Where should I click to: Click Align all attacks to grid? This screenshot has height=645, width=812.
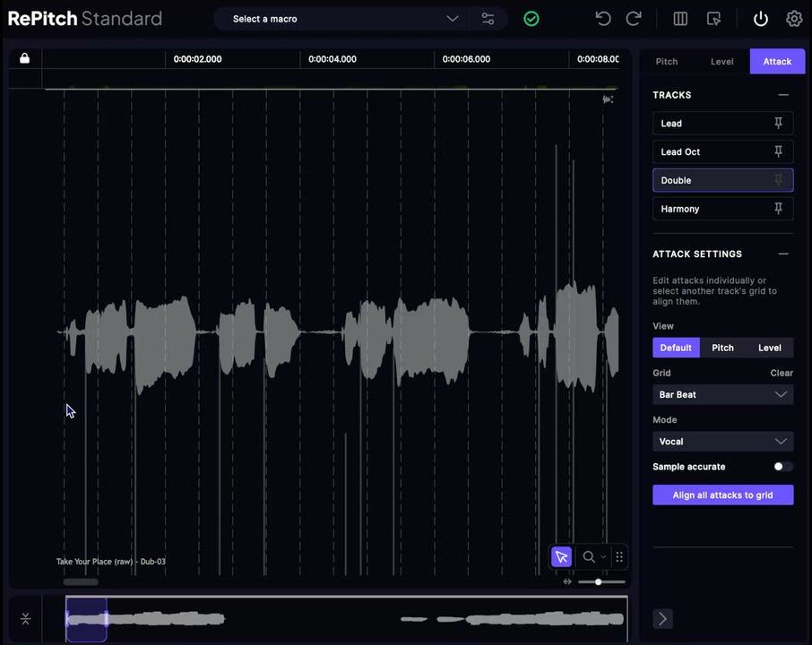722,495
